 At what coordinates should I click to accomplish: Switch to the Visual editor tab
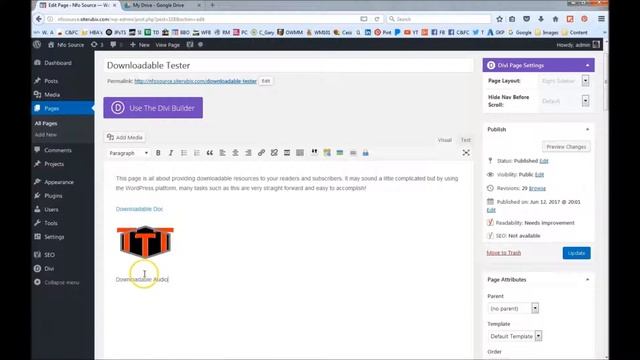click(444, 140)
